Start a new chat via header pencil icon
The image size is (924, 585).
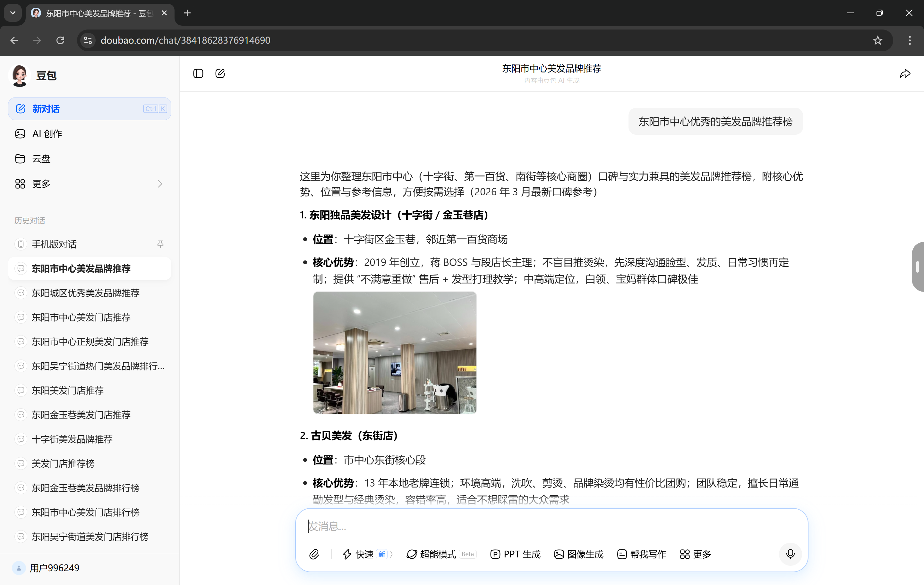coord(220,73)
